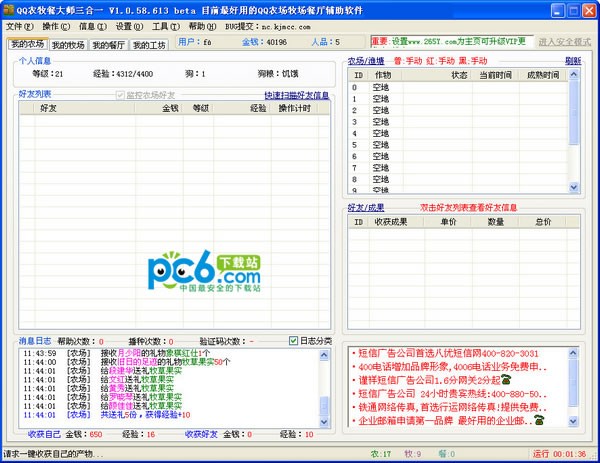Screen dimensions: 600x463
Task: Click the 作物 column header
Action: (x=386, y=75)
